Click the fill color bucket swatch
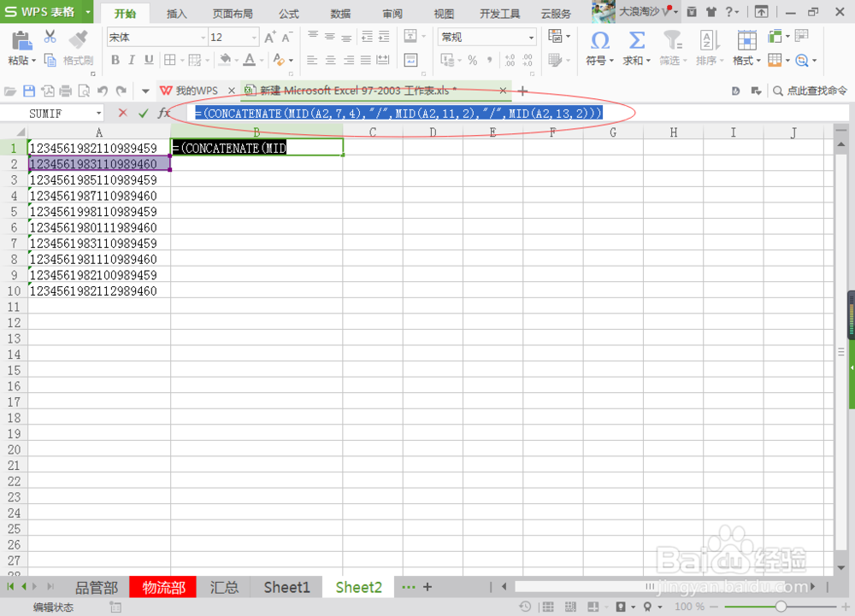Viewport: 855px width, 616px height. [x=225, y=60]
